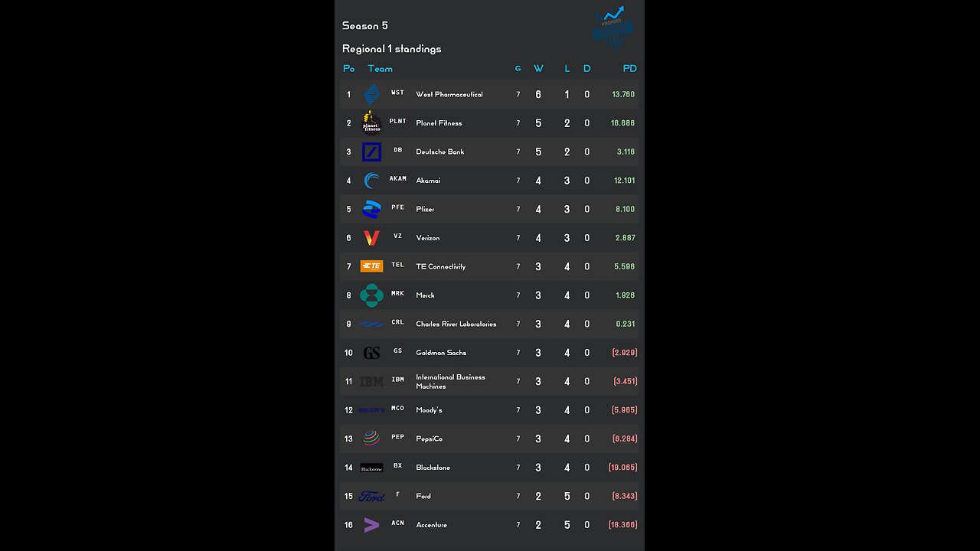Click the Team column header
Screen dimensions: 980x551
(380, 68)
